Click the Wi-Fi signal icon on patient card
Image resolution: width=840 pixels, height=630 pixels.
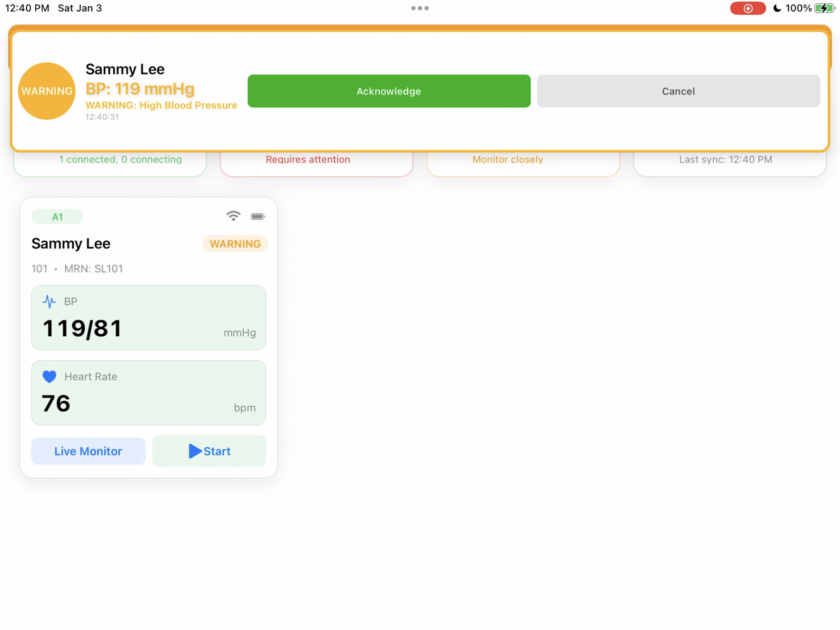point(233,216)
